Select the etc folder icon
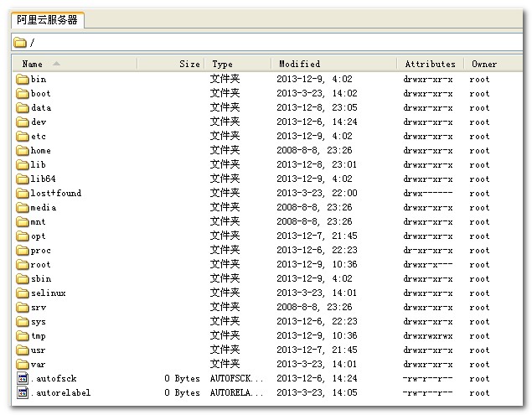Image resolution: width=532 pixels, height=415 pixels. [x=23, y=136]
